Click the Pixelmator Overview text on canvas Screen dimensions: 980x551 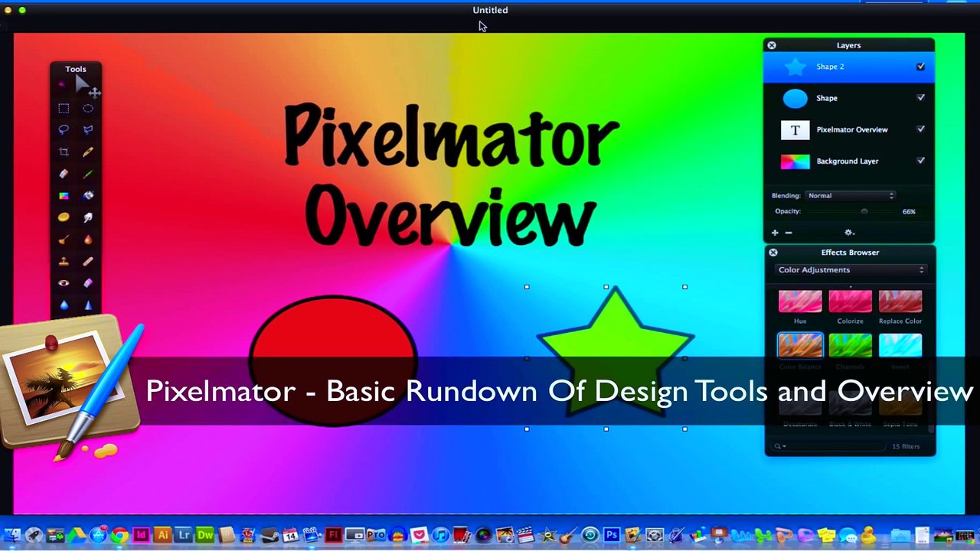coord(450,174)
